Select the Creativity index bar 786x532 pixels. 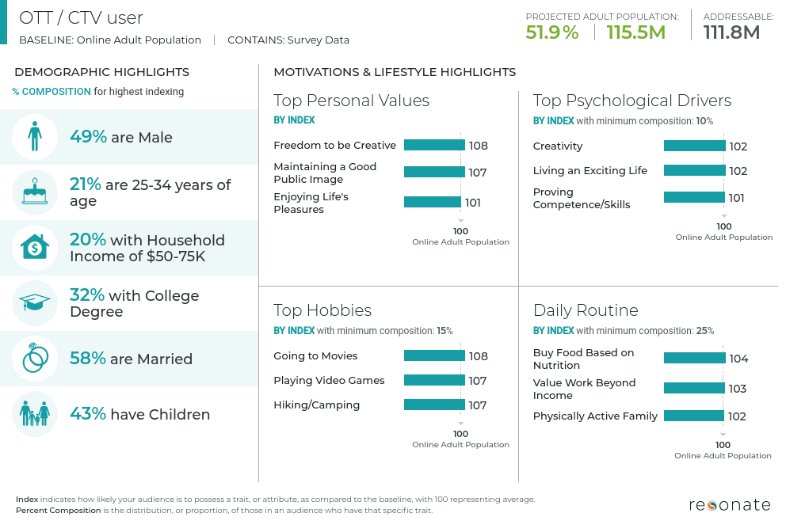click(695, 146)
